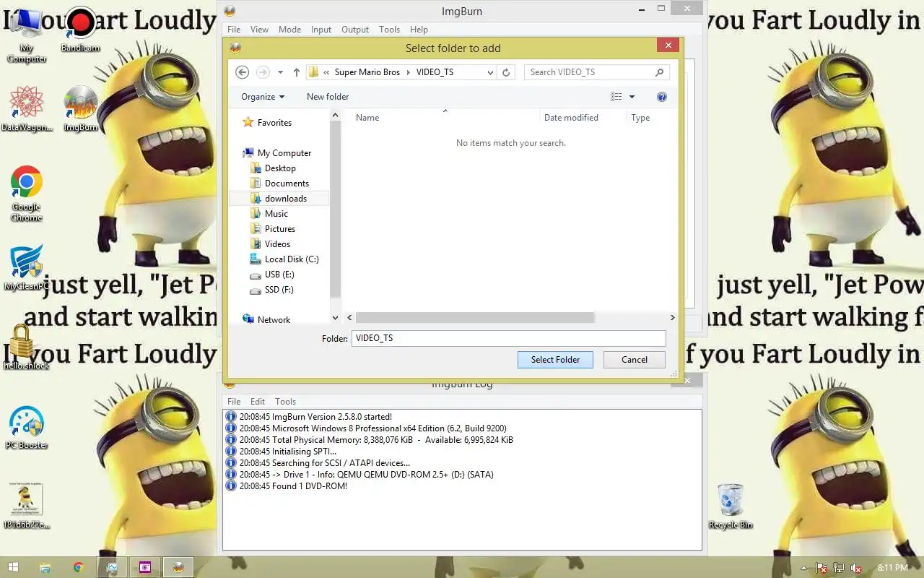
Task: Click the My Computer desktop icon
Action: (27, 35)
